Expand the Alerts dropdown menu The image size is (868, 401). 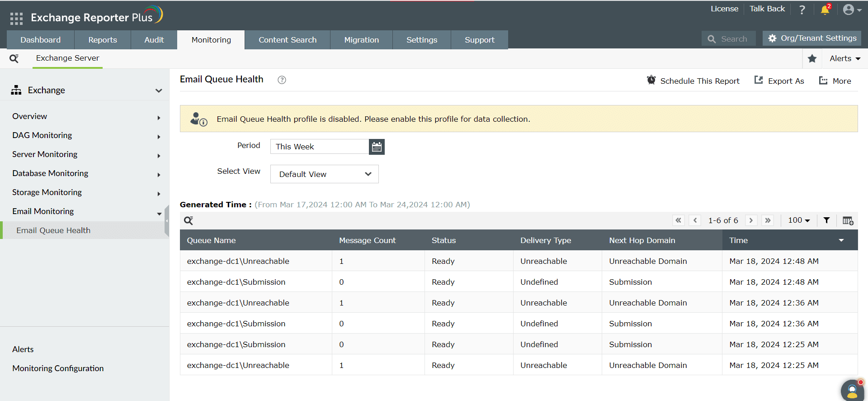[844, 58]
